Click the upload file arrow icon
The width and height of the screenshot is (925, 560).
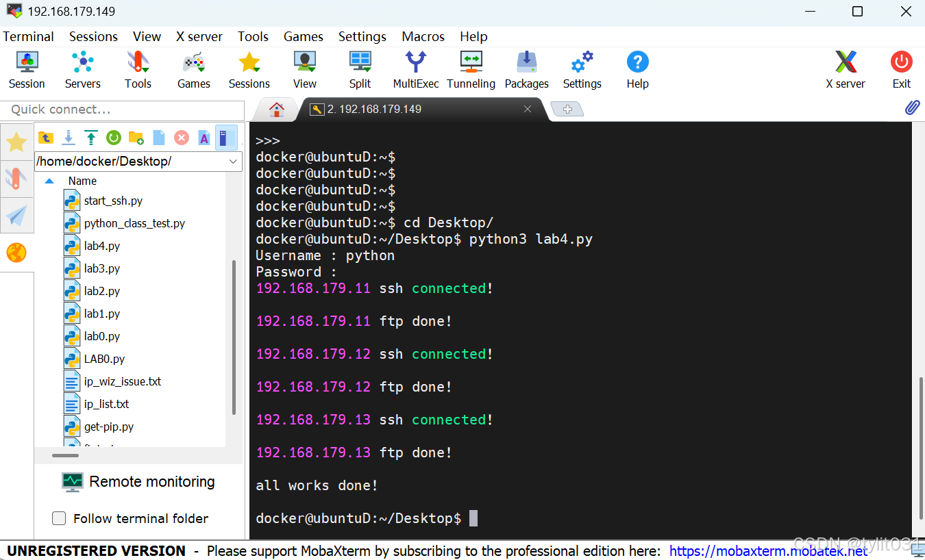91,138
